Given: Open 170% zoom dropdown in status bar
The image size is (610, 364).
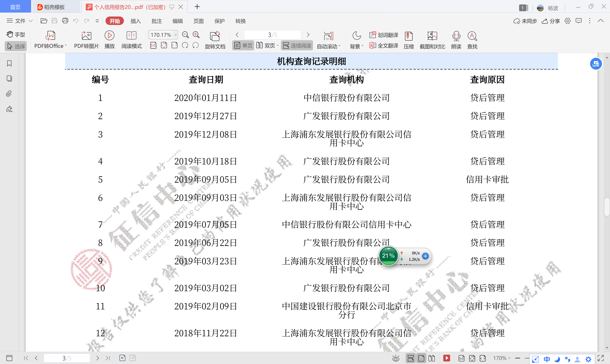Looking at the screenshot, I should pyautogui.click(x=502, y=358).
